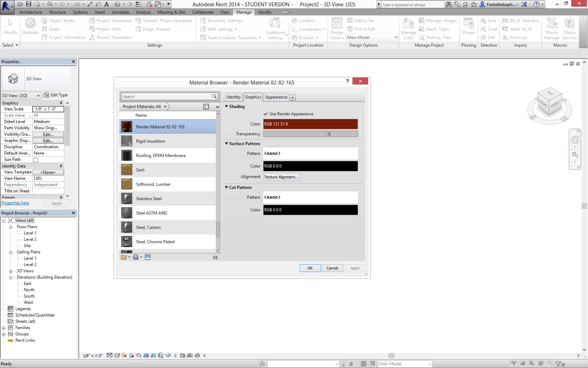
Task: Open the Main Model design option dropdown in ribbon
Action: (x=396, y=38)
